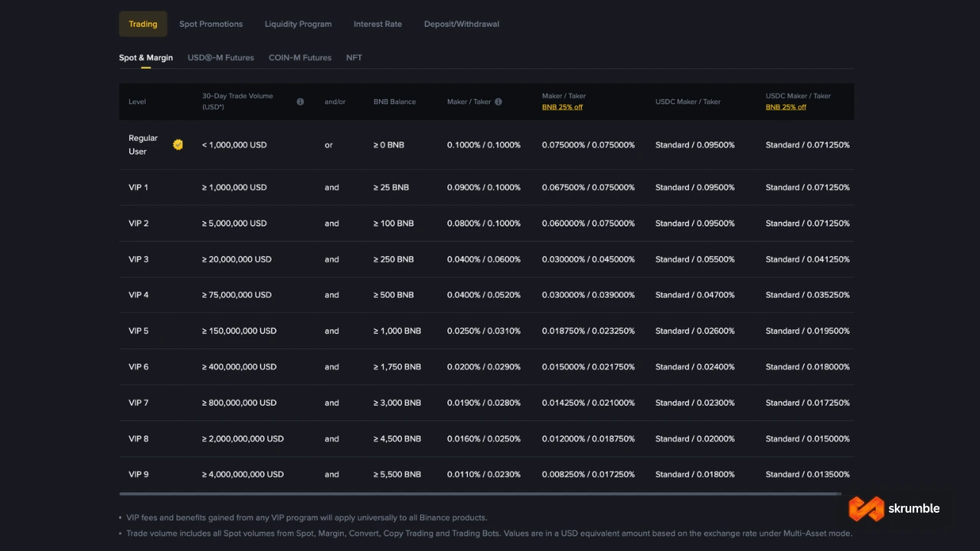The width and height of the screenshot is (980, 551).
Task: Click the '≥ 500 BNB' balance cell
Action: pos(394,295)
